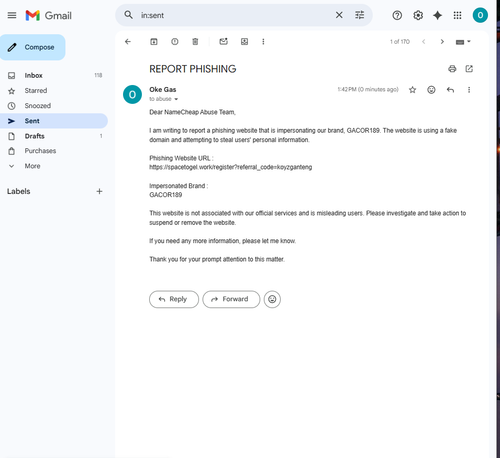The height and width of the screenshot is (458, 500).
Task: Open the Support help icon
Action: pyautogui.click(x=397, y=15)
